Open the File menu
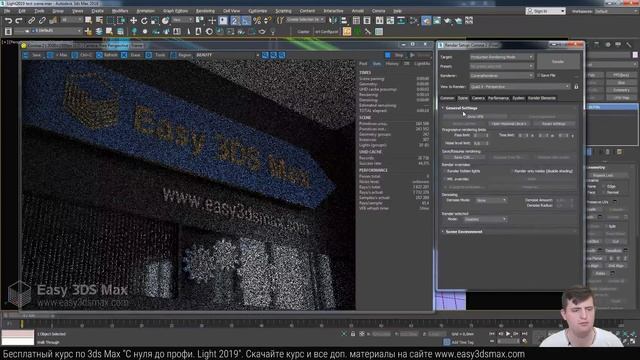The height and width of the screenshot is (360, 640). pos(7,11)
